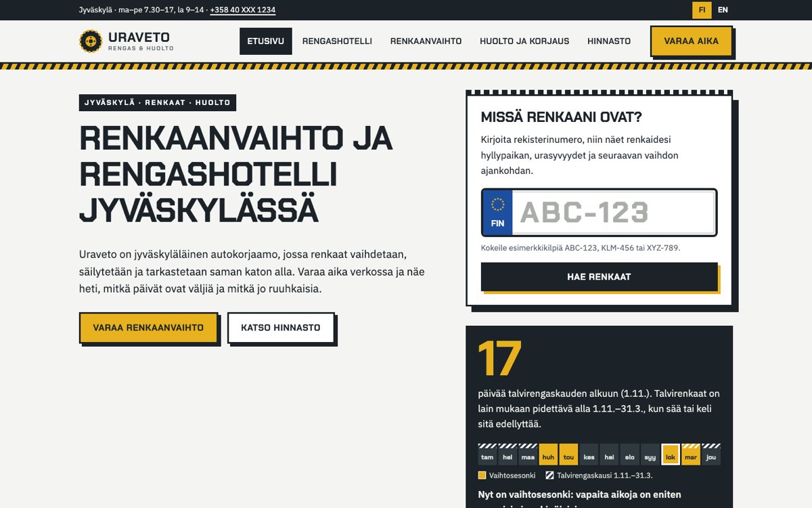The width and height of the screenshot is (812, 508).
Task: Select the tam month cell
Action: [487, 454]
